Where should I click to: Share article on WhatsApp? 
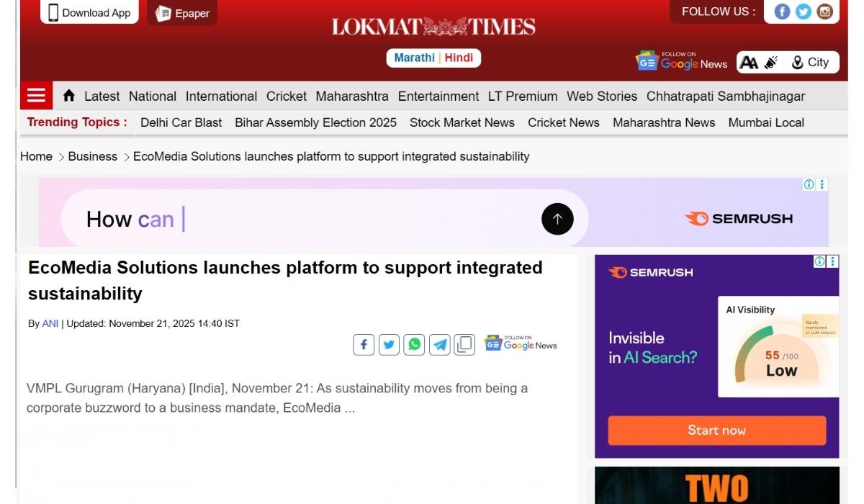coord(414,345)
